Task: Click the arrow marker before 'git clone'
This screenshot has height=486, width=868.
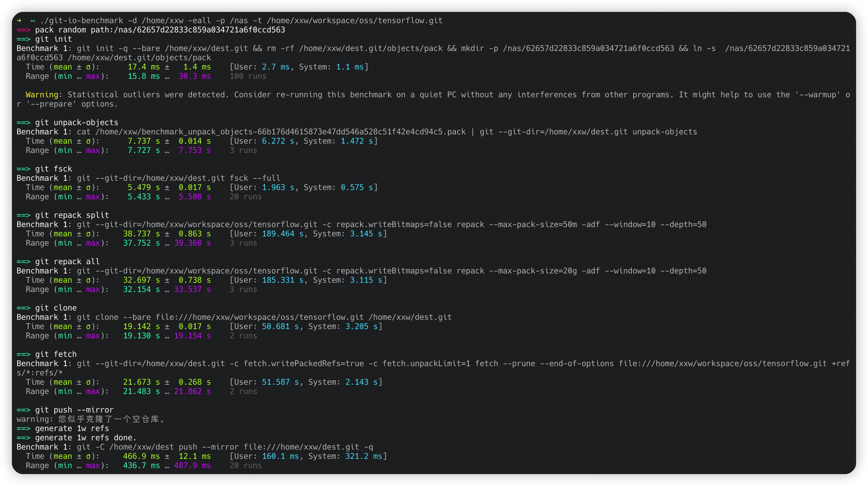Action: (x=23, y=308)
